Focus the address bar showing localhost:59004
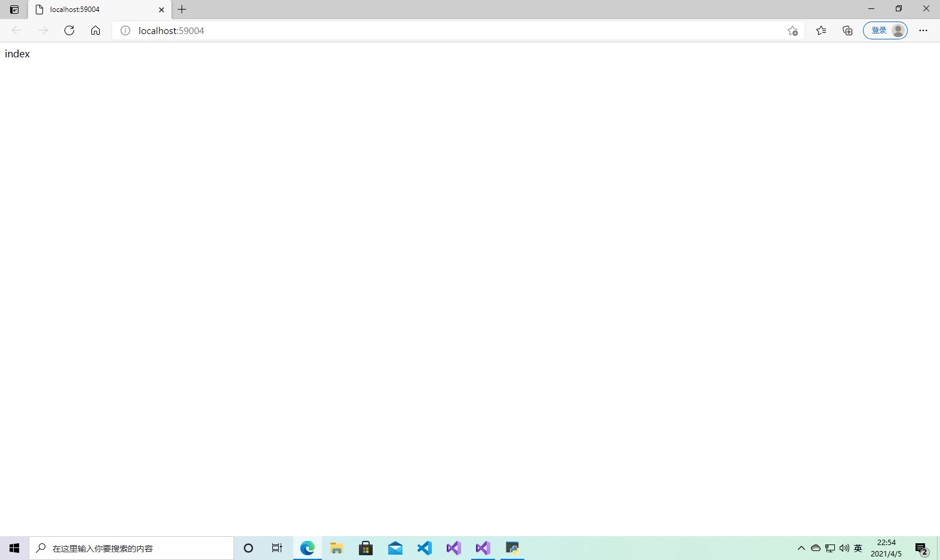Image resolution: width=940 pixels, height=560 pixels. (459, 30)
